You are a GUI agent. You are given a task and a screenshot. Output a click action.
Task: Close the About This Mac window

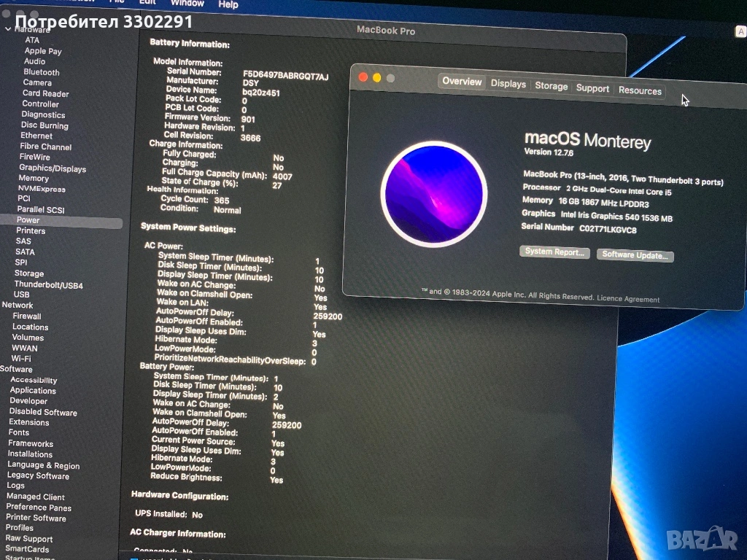(x=363, y=77)
